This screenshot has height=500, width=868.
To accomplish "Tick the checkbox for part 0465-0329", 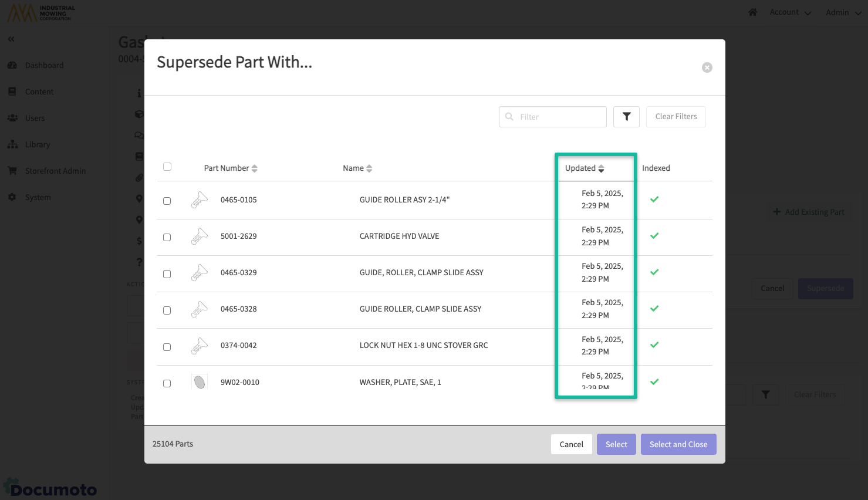I will click(167, 274).
